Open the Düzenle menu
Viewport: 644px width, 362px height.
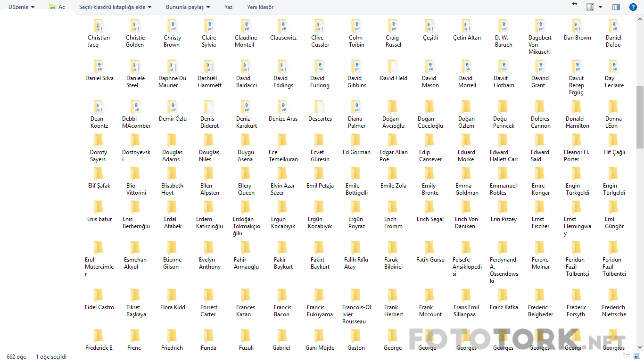pos(21,7)
